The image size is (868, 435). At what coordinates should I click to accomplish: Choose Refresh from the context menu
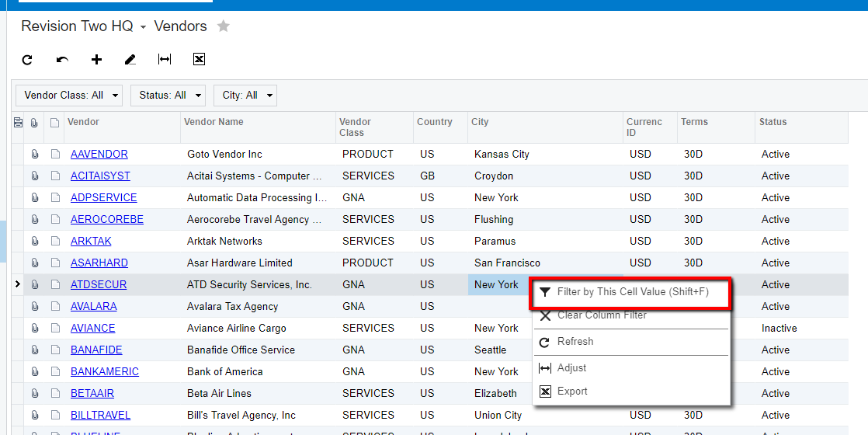pos(632,342)
